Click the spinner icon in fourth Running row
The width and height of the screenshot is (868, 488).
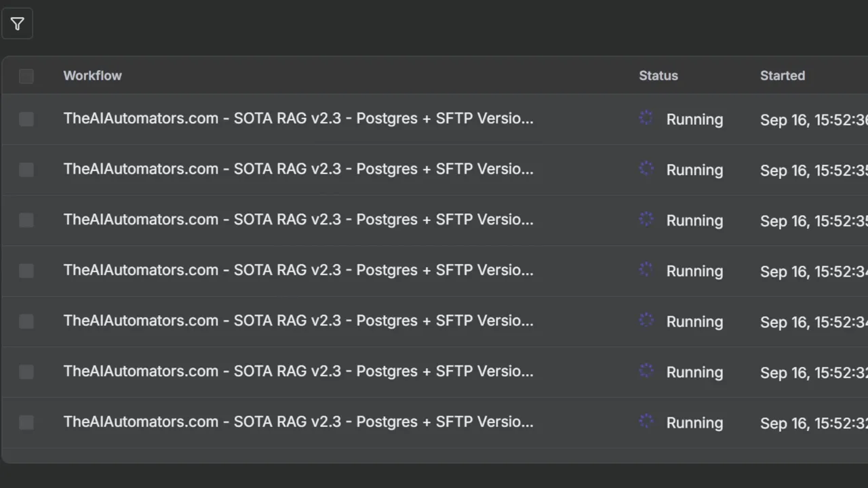646,270
